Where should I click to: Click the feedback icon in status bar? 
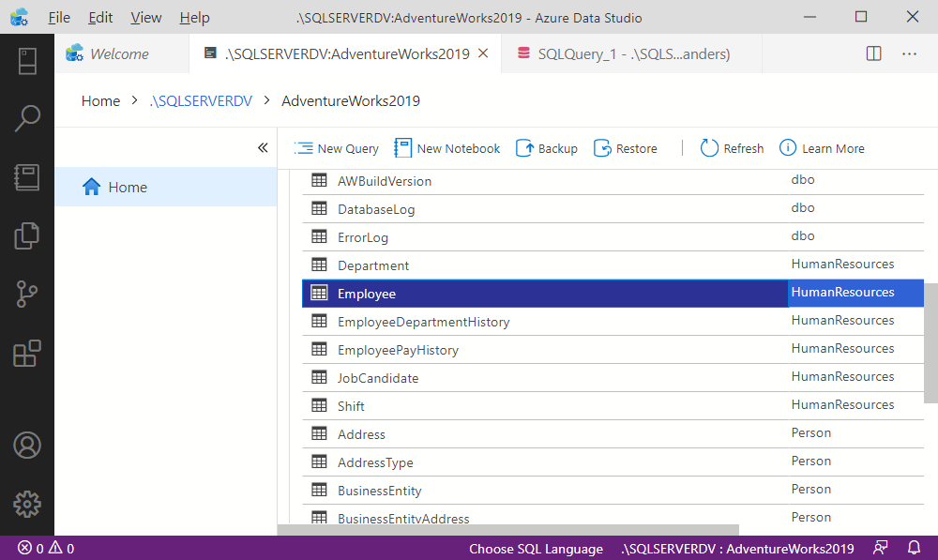point(881,548)
